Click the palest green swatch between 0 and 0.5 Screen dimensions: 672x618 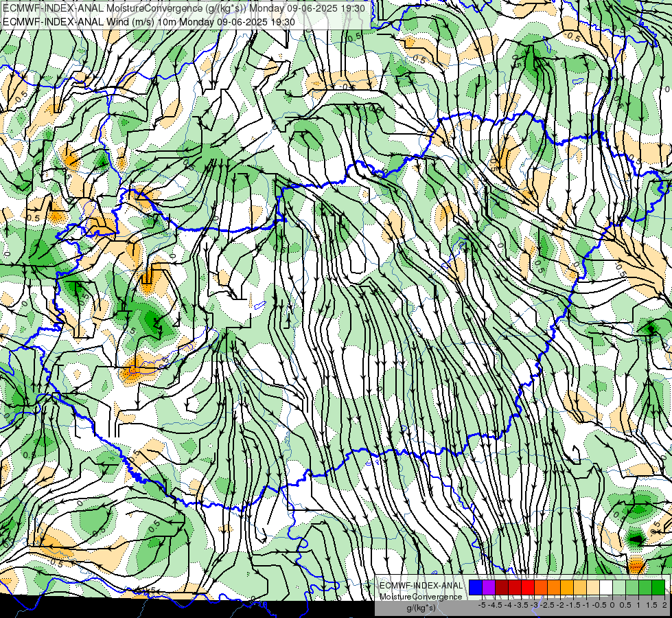pos(619,587)
